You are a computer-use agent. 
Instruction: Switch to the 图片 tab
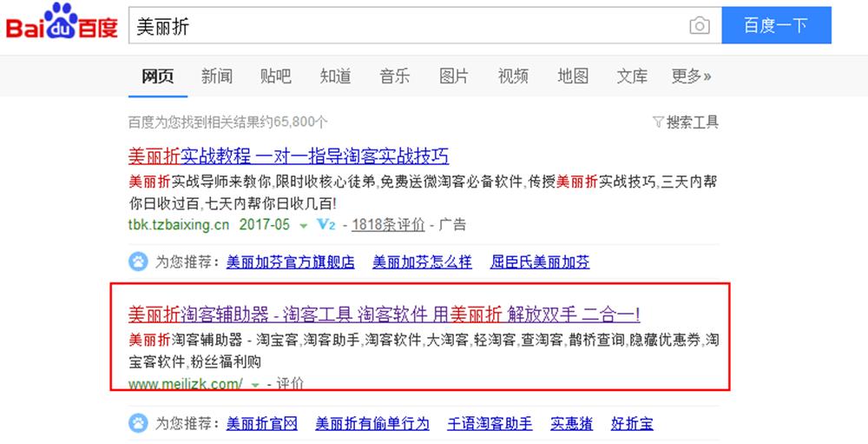click(454, 76)
